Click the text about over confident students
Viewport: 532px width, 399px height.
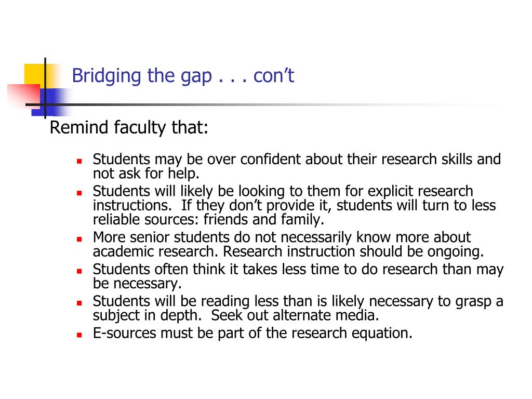[x=297, y=166]
